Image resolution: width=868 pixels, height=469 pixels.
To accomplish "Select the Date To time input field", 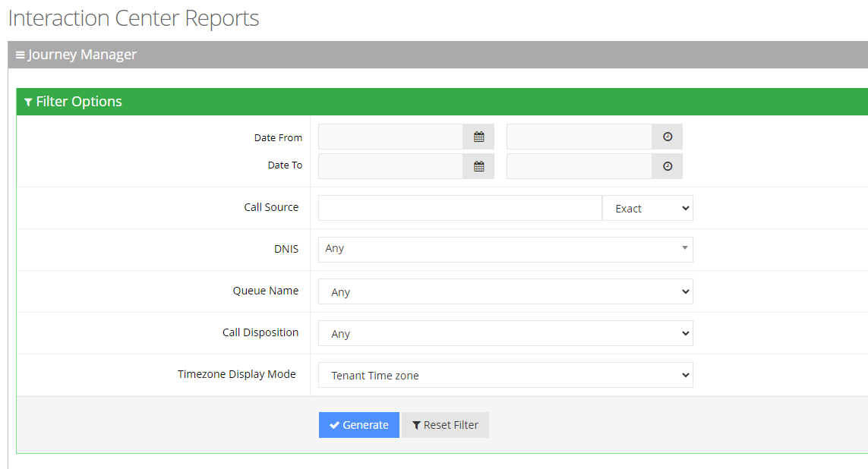I will click(x=579, y=166).
